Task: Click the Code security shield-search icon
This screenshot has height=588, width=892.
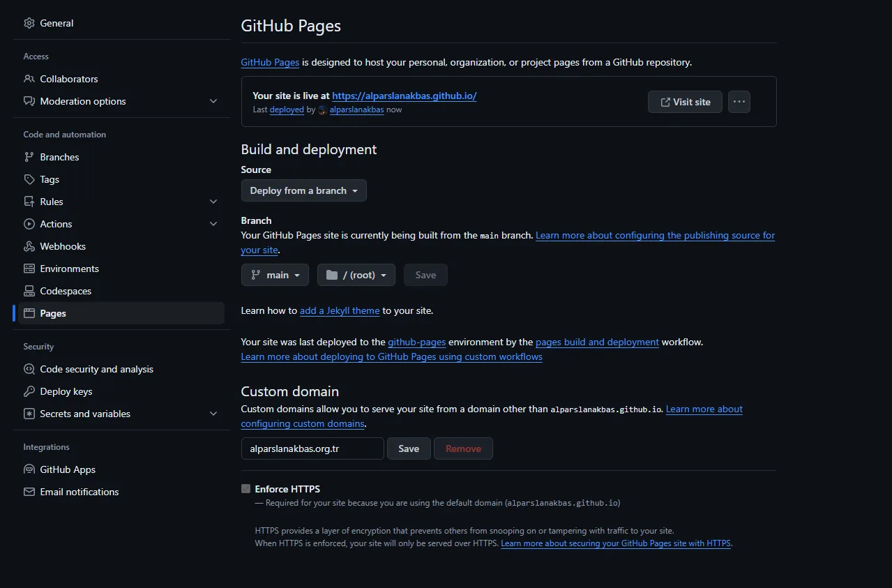Action: click(x=29, y=369)
